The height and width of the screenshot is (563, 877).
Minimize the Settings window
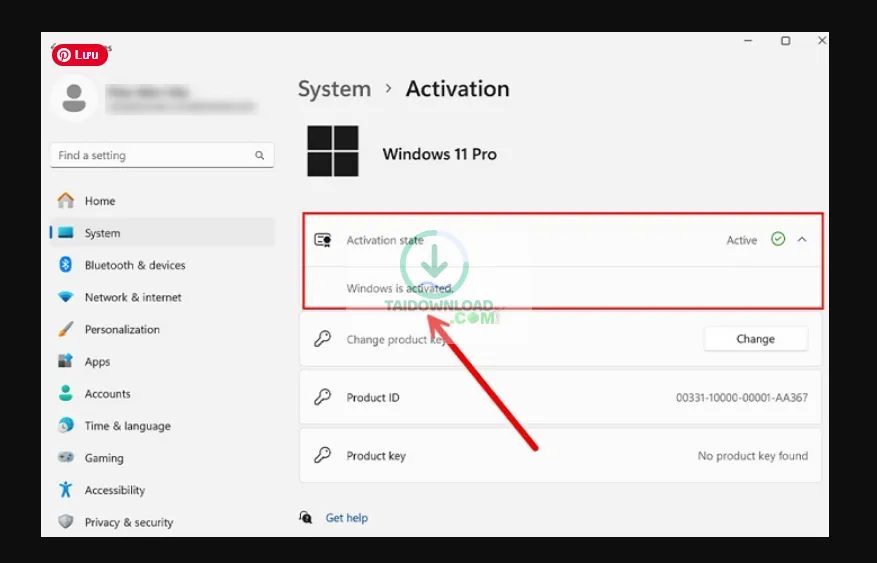pyautogui.click(x=748, y=41)
